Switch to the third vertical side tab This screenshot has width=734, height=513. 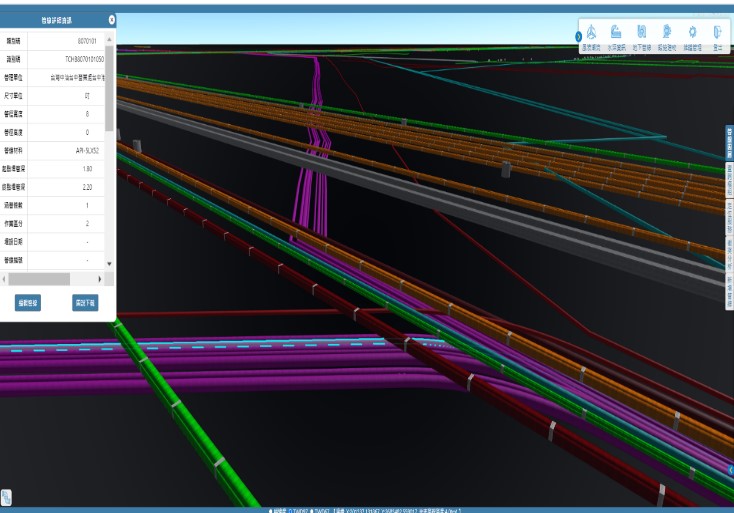729,217
